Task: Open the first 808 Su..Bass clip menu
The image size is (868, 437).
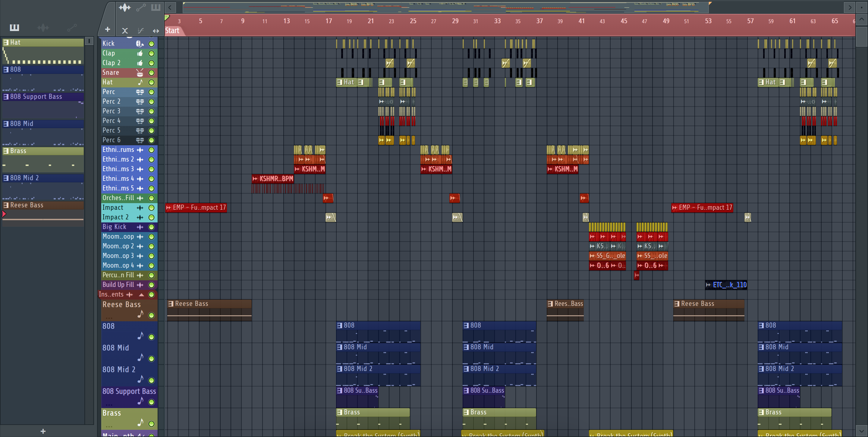Action: point(340,391)
